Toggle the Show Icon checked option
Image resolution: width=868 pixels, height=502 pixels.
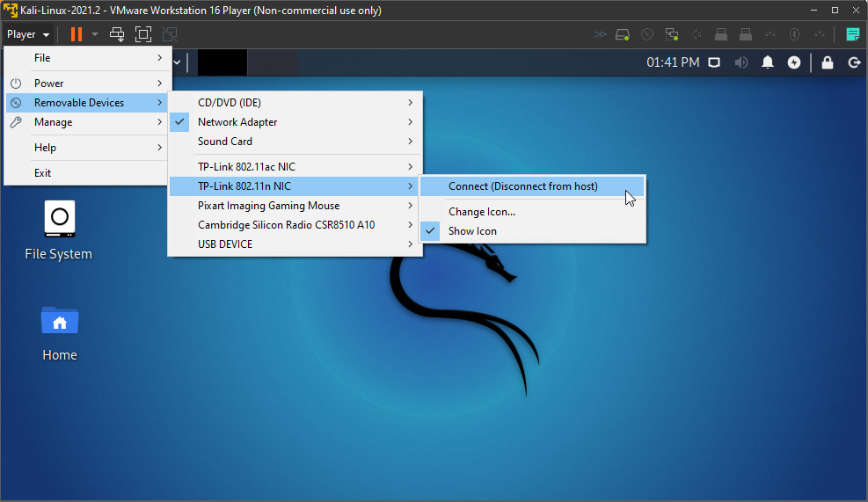click(472, 231)
